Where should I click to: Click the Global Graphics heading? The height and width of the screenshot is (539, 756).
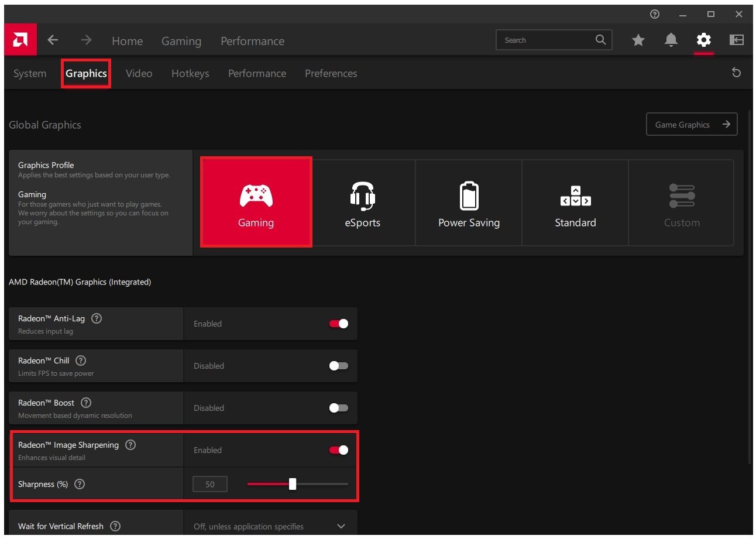coord(45,125)
